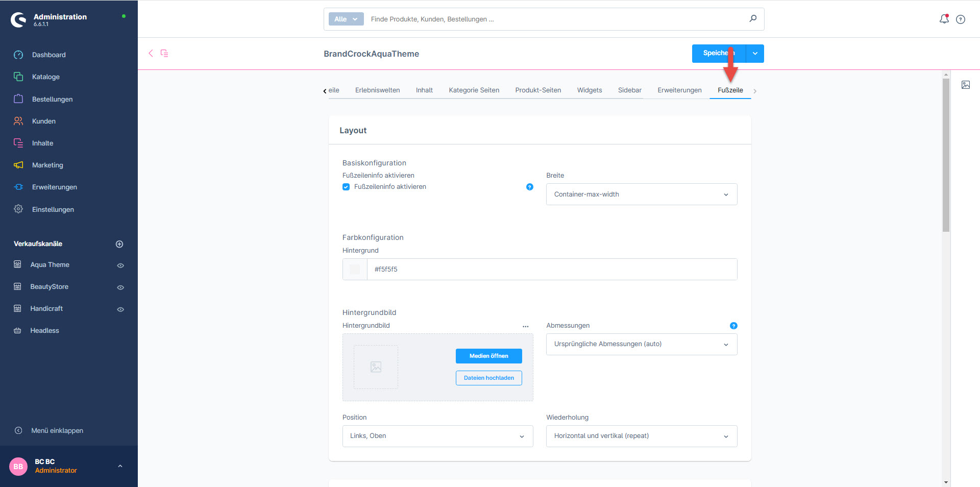This screenshot has width=980, height=487.
Task: Click the Medien öffnen button
Action: point(488,356)
